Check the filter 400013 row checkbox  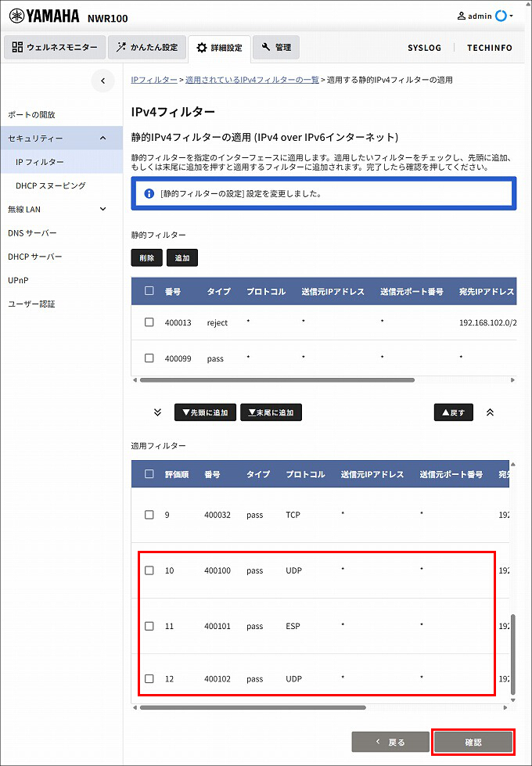(x=149, y=322)
